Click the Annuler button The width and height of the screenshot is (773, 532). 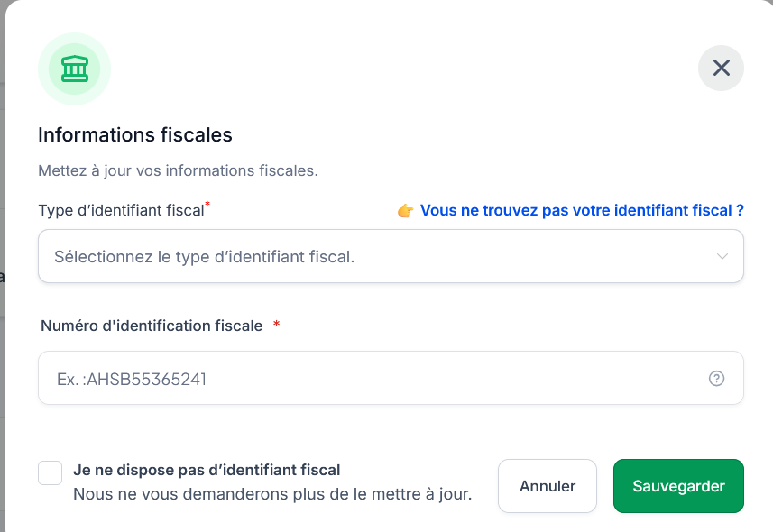tap(548, 486)
